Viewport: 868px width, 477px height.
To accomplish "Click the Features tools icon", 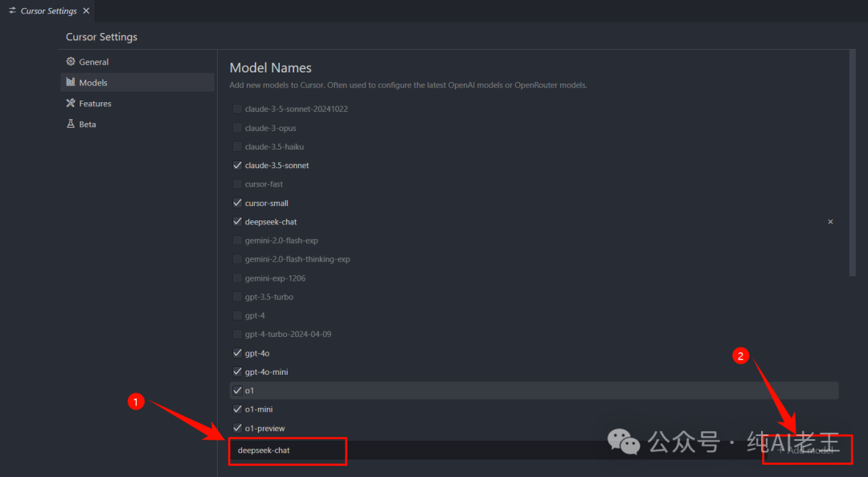I will pyautogui.click(x=71, y=104).
